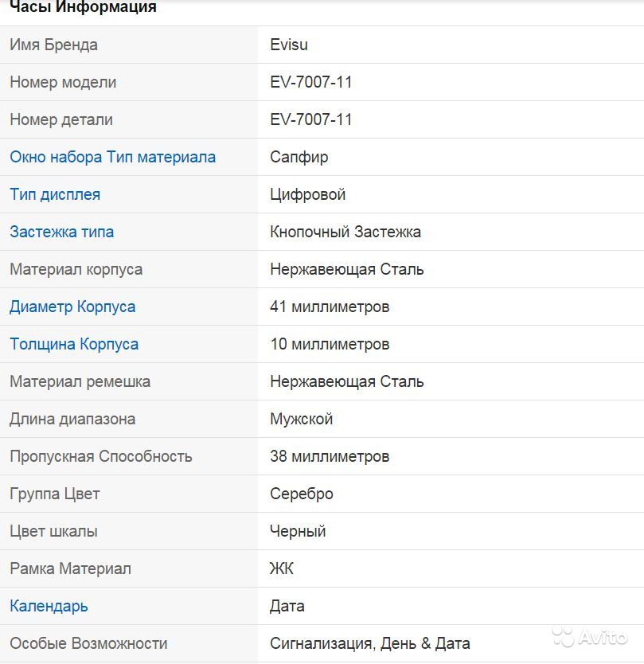
Task: Click the 'Застежка типа' link
Action: click(61, 232)
